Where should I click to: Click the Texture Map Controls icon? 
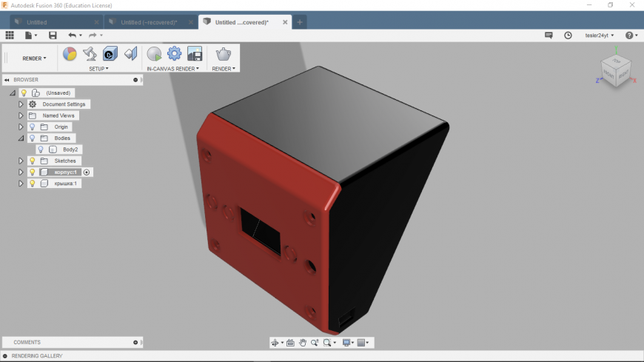click(130, 54)
